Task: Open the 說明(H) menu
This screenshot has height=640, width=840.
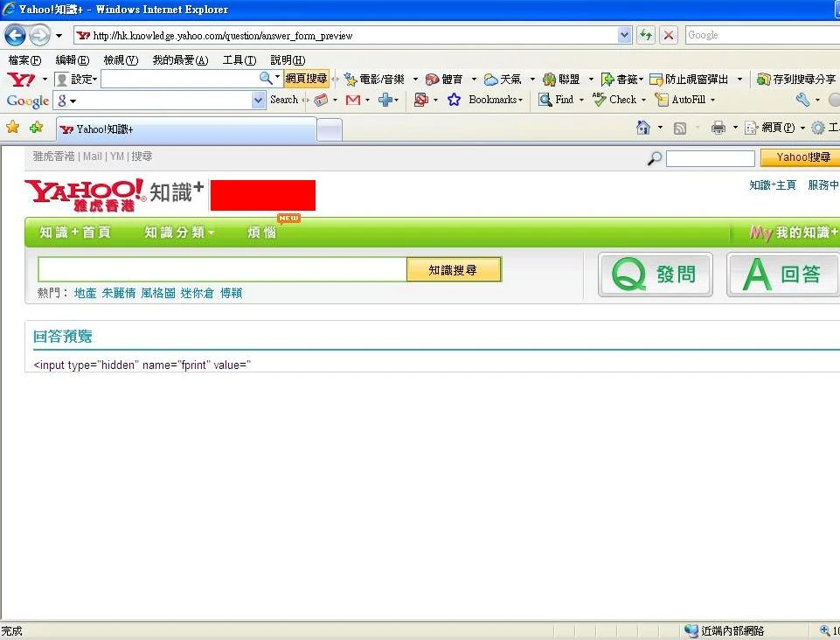Action: (288, 60)
